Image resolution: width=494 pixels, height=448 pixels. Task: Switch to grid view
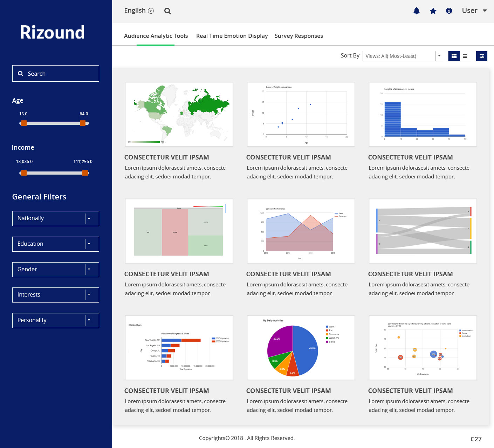coord(454,56)
